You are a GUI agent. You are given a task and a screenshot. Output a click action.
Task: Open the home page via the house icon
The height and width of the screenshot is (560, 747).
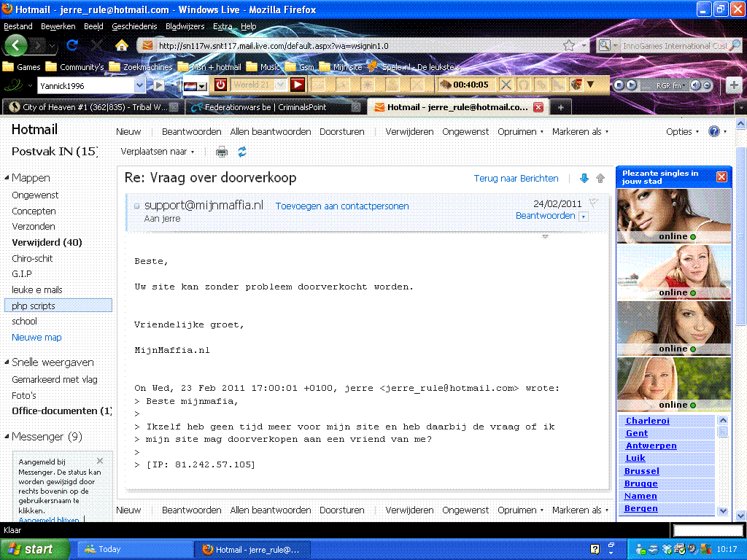122,45
